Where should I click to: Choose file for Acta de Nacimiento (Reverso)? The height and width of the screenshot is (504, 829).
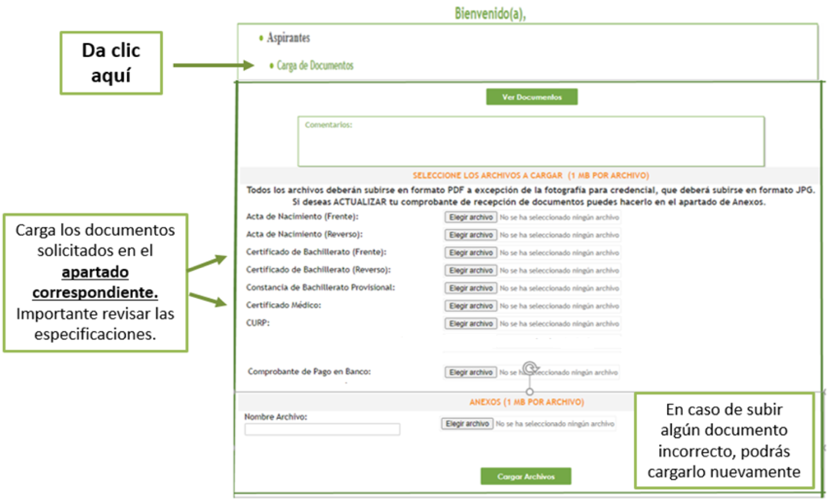pos(470,235)
